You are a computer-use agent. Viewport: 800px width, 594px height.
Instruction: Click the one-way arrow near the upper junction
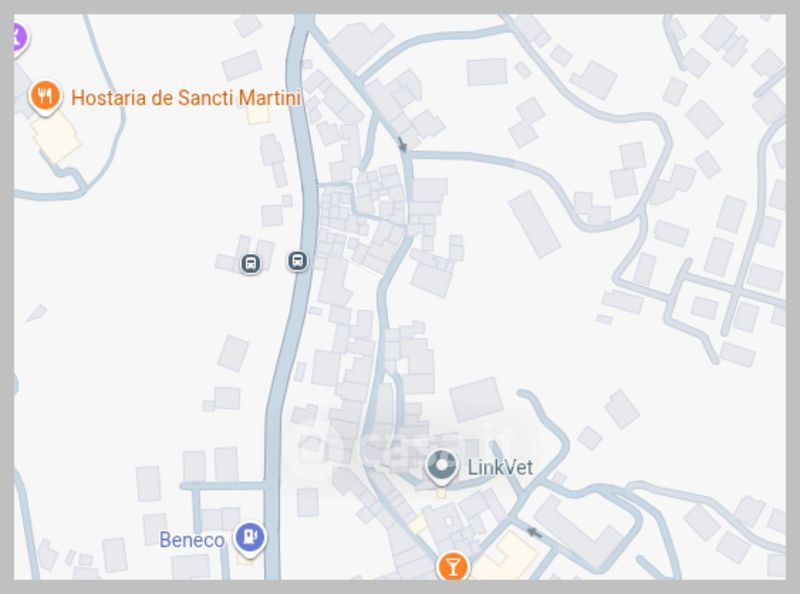[402, 144]
